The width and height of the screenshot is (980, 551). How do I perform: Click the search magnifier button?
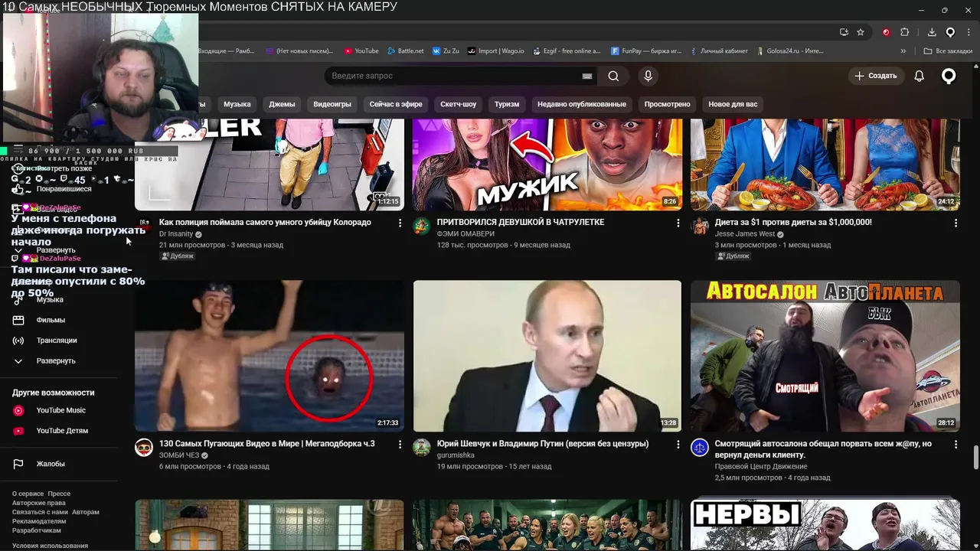tap(613, 76)
